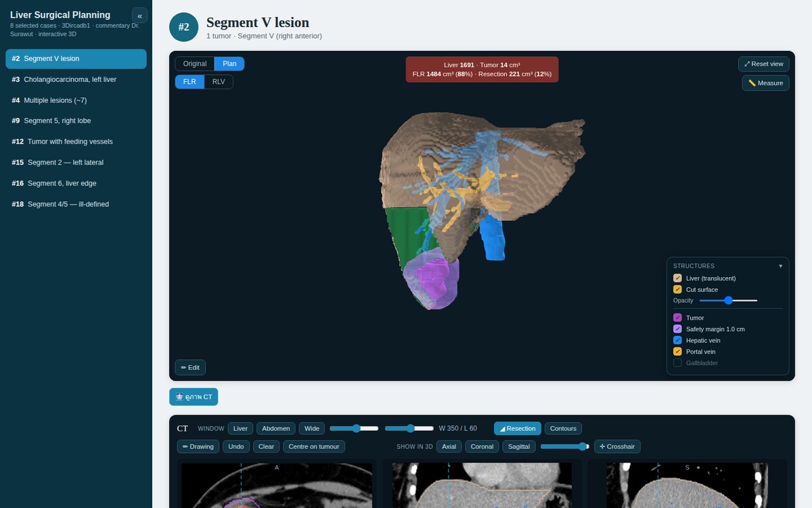Open case #12 Tumor with feeding vessels
812x508 pixels.
76,142
